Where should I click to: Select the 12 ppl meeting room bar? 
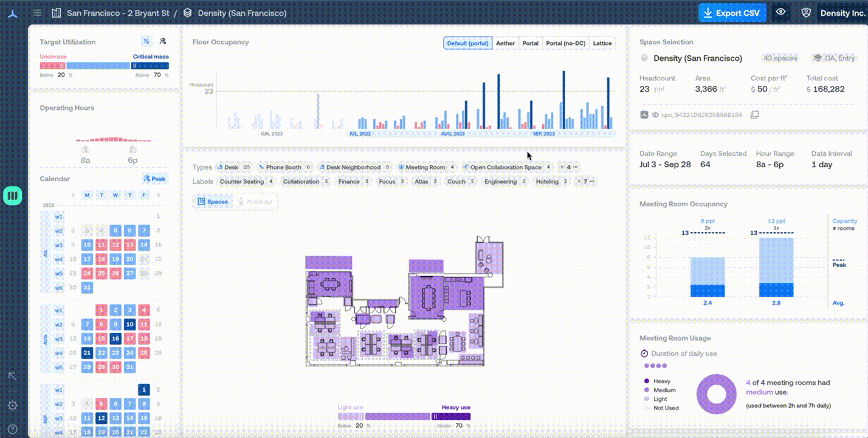point(776,267)
